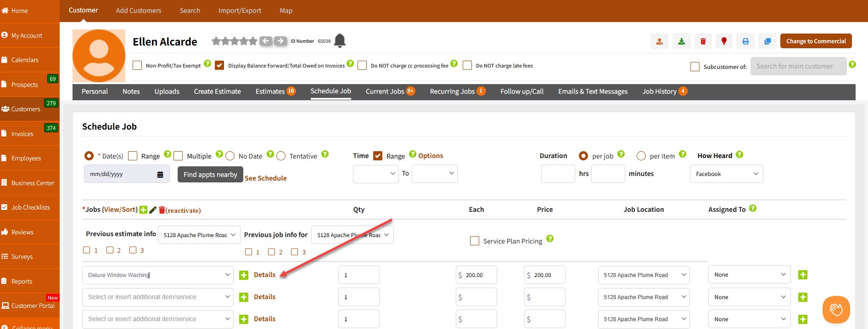Click help icon next to Tentative
The width and height of the screenshot is (868, 329).
click(325, 154)
